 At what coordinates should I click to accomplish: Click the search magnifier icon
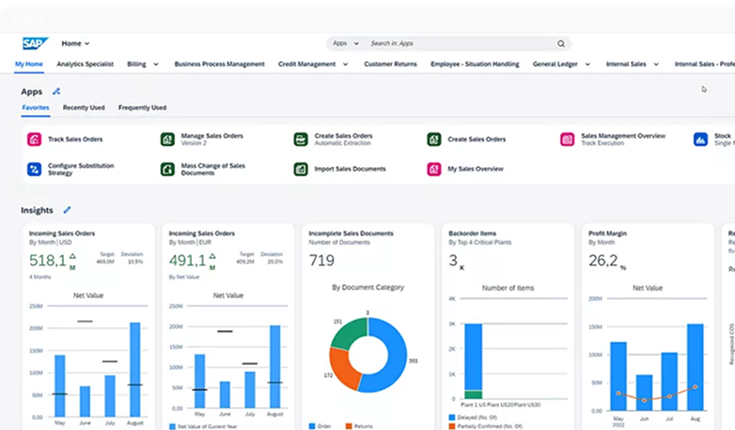561,44
